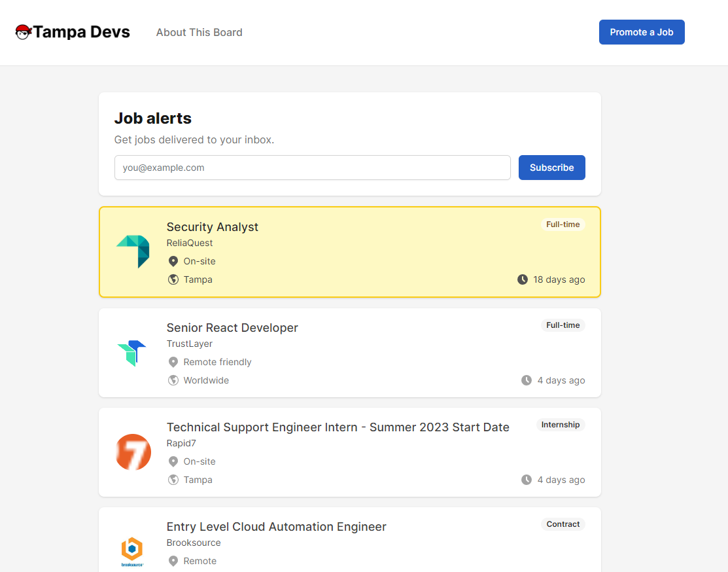Open the Senior React Developer job posting

coord(232,328)
